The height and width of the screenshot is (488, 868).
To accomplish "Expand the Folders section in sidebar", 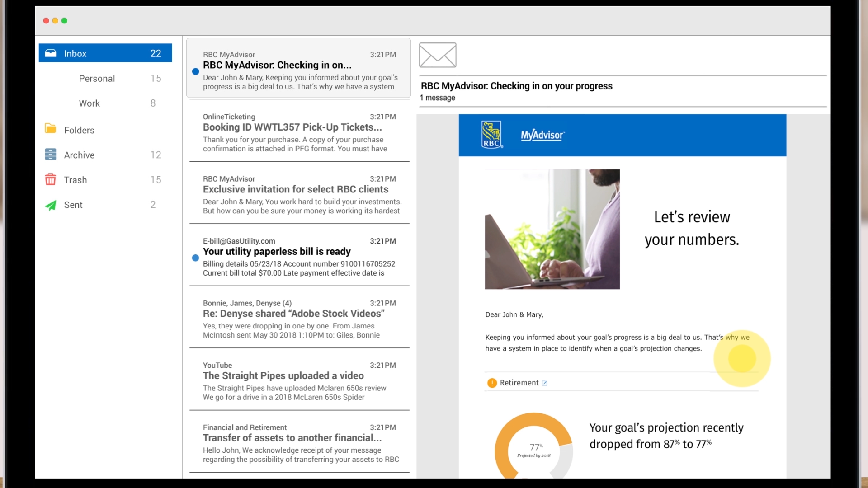I will pyautogui.click(x=79, y=130).
